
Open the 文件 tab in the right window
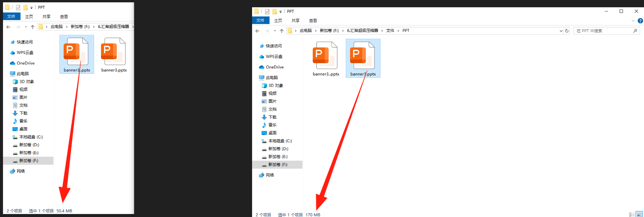click(260, 20)
